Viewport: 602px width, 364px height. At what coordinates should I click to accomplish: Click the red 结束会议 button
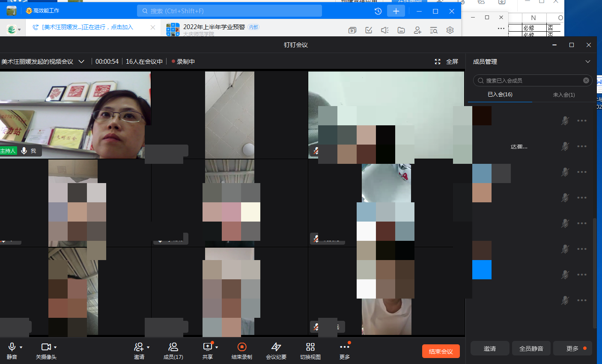point(441,352)
